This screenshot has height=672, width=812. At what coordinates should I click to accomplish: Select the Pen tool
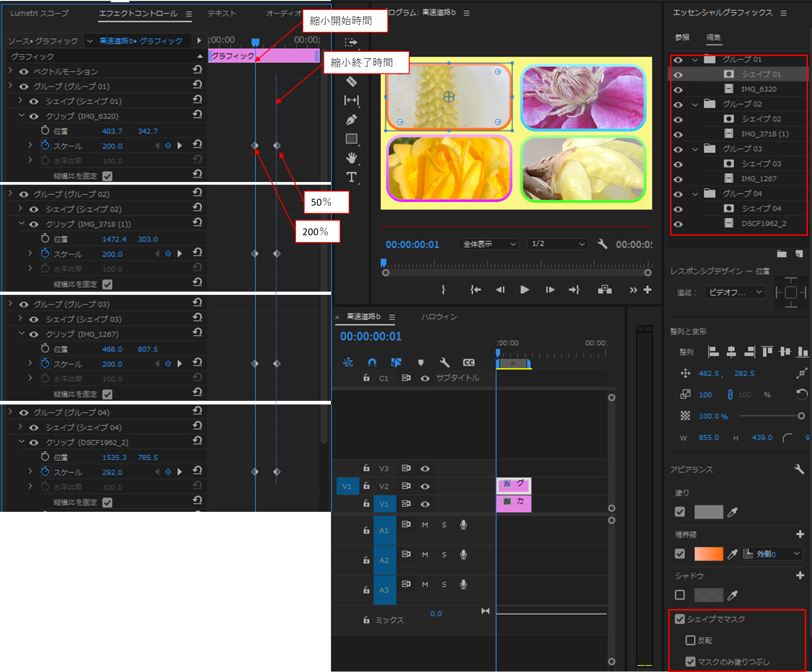click(351, 118)
